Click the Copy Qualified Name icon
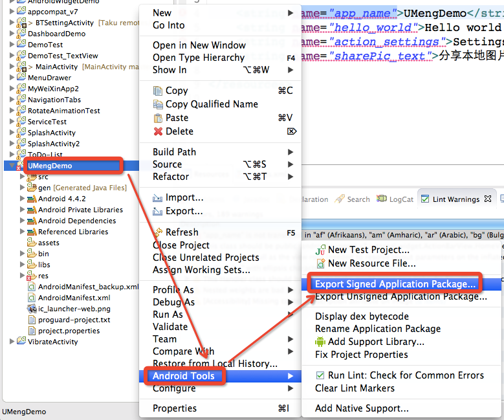Screen dimensions: 504x420 pyautogui.click(x=158, y=105)
